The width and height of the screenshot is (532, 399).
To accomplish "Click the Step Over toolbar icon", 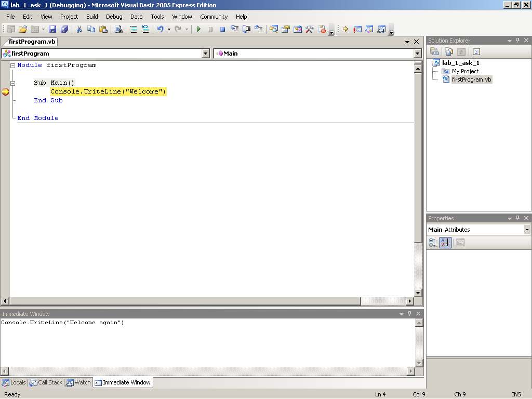I will click(x=247, y=29).
